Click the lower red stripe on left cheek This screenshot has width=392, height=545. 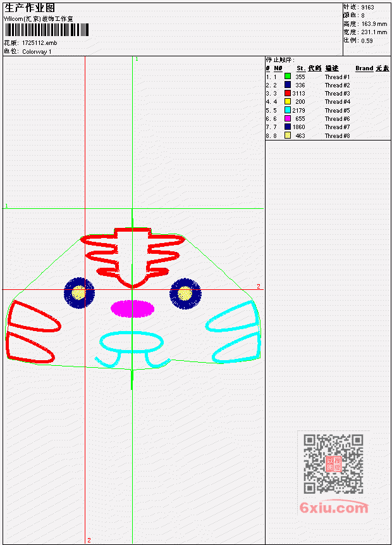point(30,348)
